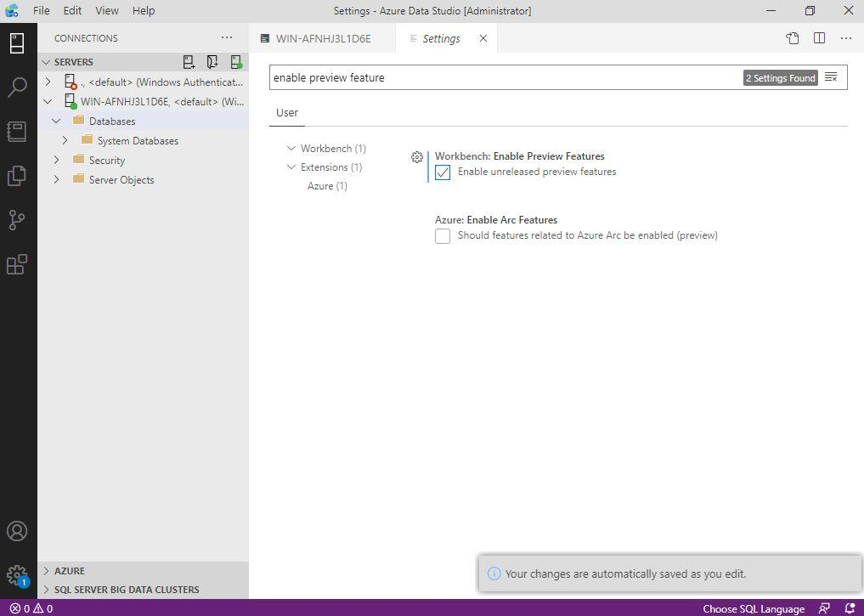Click the 2 Settings Found badge

pos(780,77)
